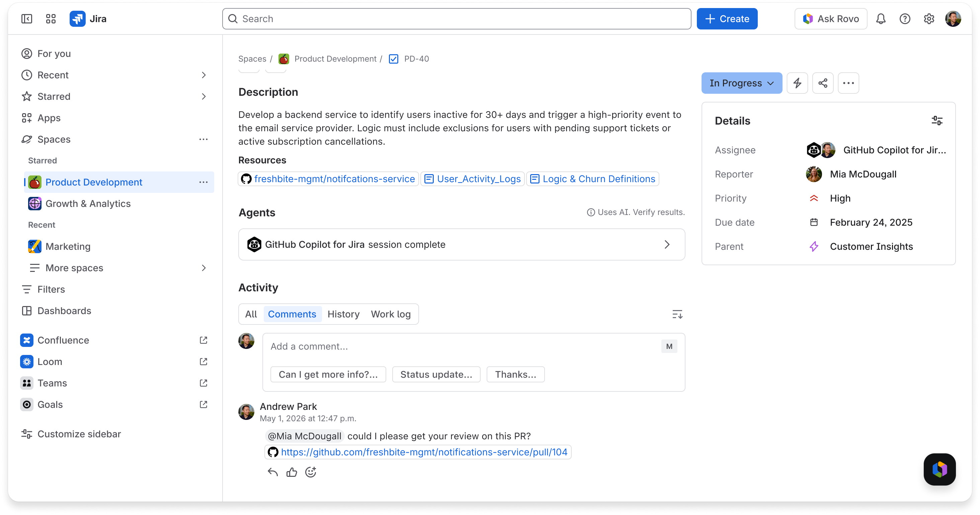
Task: Click the markdown M icon in comment box
Action: coord(669,346)
